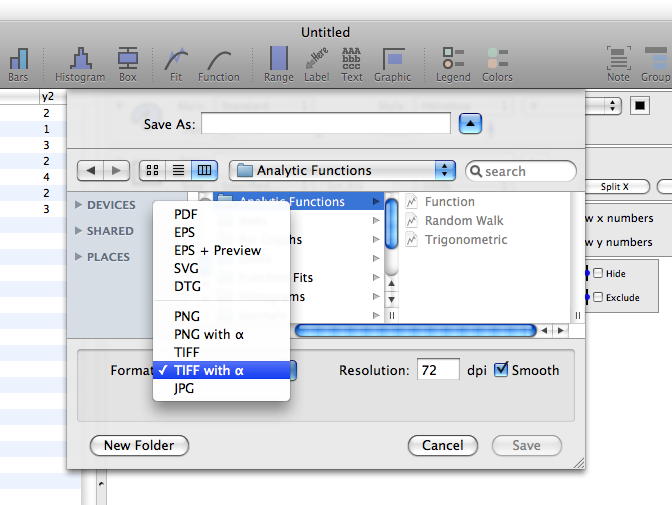This screenshot has height=505, width=672.
Task: Switch file browser to column view
Action: (x=204, y=171)
